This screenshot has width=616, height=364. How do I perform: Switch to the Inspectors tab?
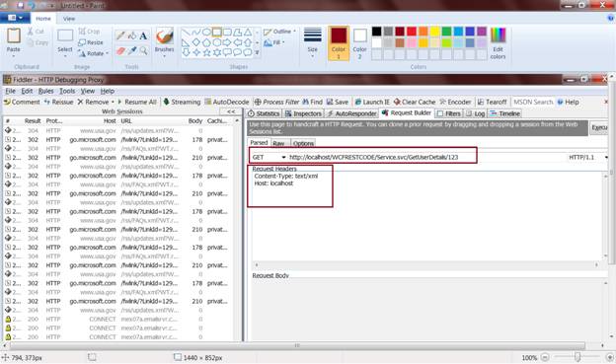coord(303,113)
